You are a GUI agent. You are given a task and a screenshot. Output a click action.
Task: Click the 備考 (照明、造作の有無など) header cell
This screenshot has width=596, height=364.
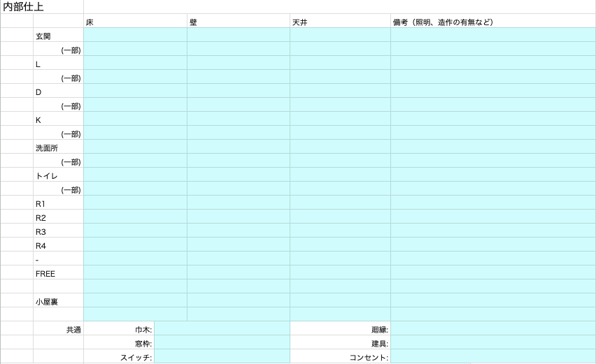pos(492,22)
